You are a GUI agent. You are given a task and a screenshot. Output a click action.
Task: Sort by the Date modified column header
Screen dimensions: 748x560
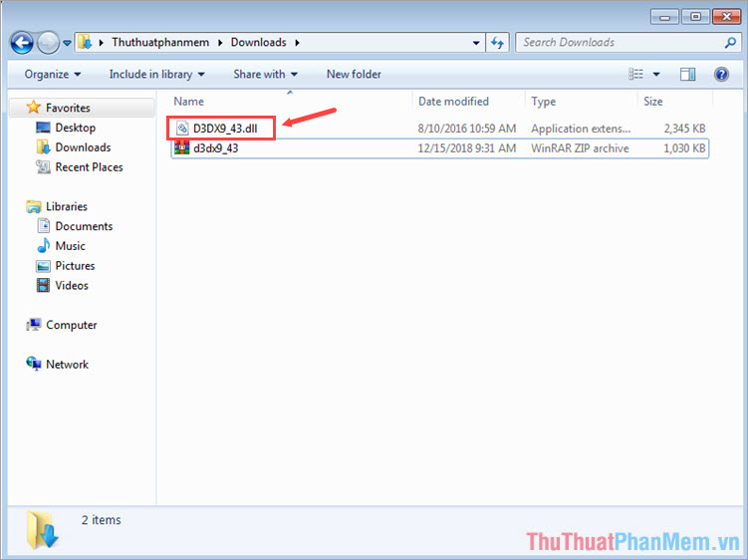tap(453, 102)
